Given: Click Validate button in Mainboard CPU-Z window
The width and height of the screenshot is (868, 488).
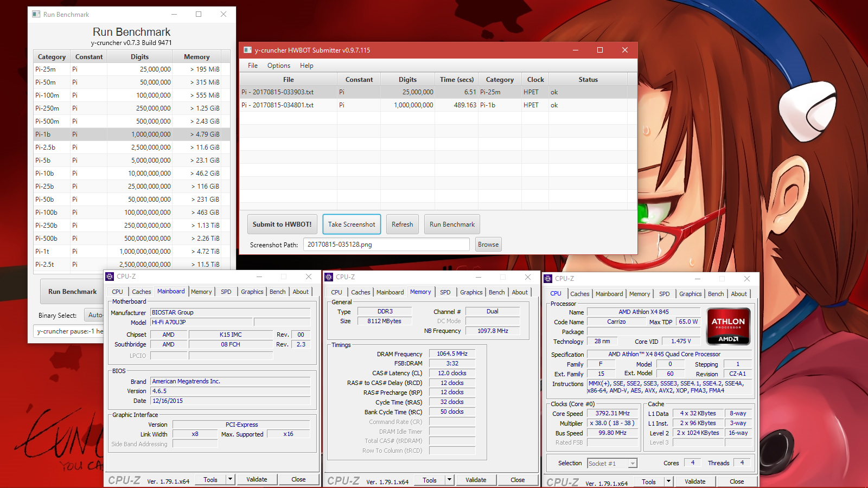Looking at the screenshot, I should click(x=257, y=479).
